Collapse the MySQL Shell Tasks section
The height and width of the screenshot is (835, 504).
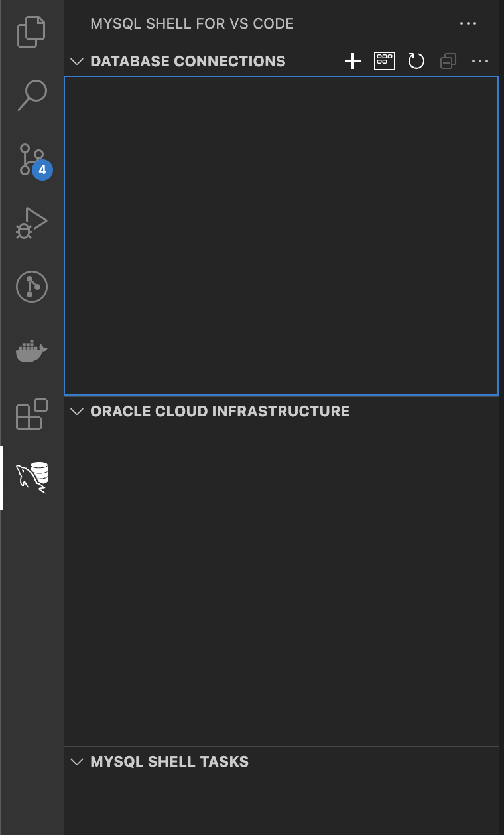77,762
